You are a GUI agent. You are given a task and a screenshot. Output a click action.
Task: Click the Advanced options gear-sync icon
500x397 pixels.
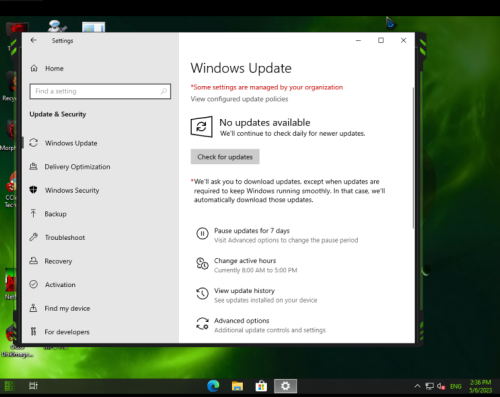[202, 324]
